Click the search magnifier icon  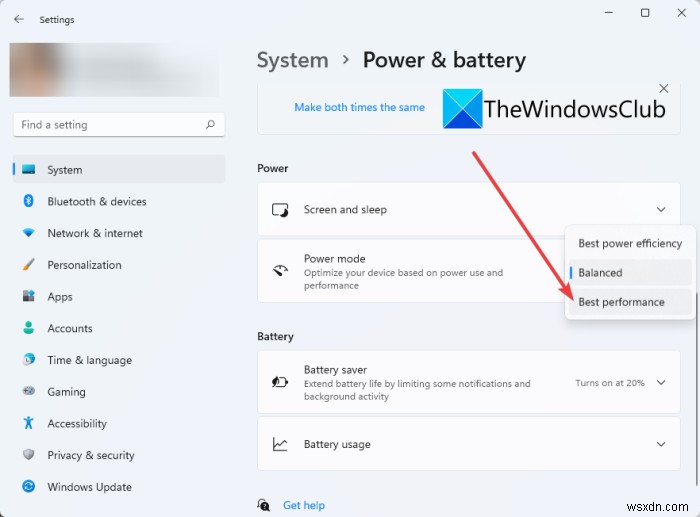(x=210, y=125)
